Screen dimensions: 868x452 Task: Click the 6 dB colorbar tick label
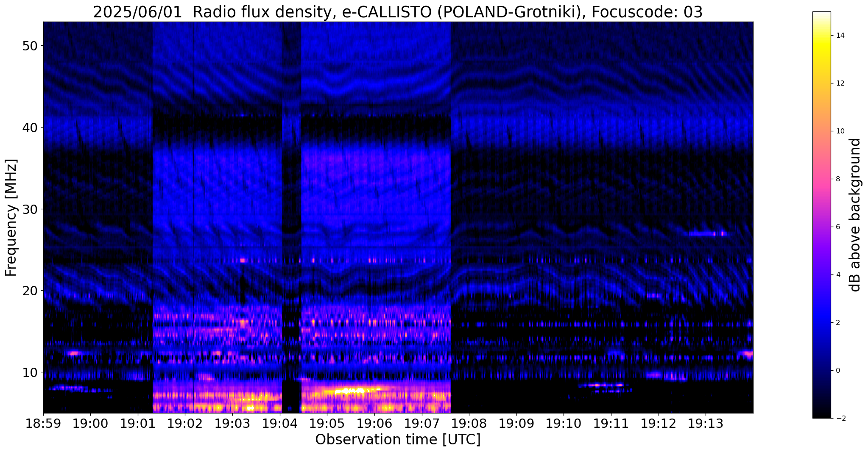[837, 227]
